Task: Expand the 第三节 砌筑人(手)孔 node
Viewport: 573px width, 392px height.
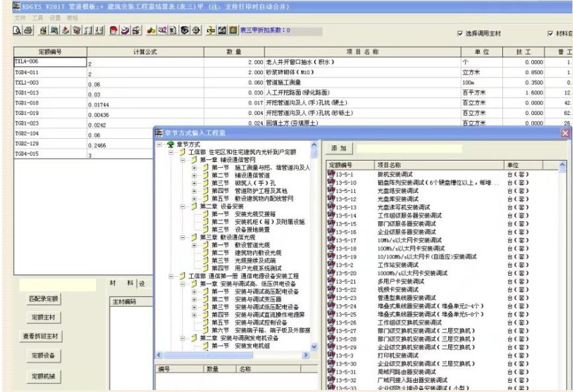Action: (x=194, y=183)
